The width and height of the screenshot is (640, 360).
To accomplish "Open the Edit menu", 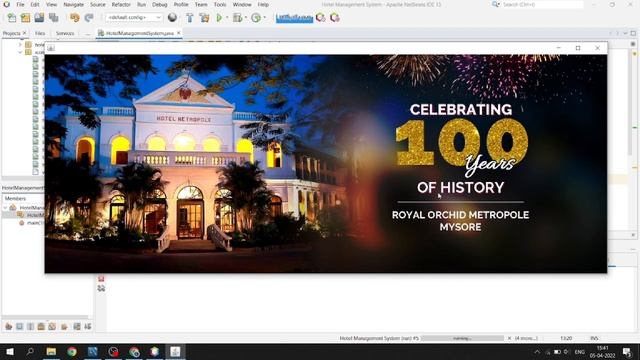I will (35, 4).
